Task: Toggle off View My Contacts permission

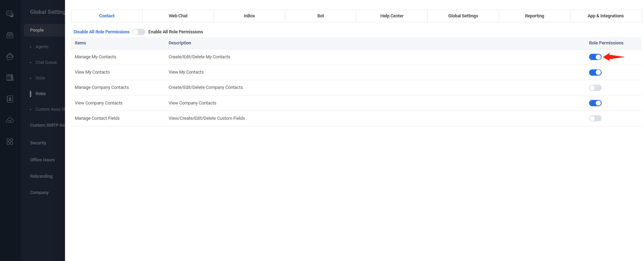Action: [595, 72]
